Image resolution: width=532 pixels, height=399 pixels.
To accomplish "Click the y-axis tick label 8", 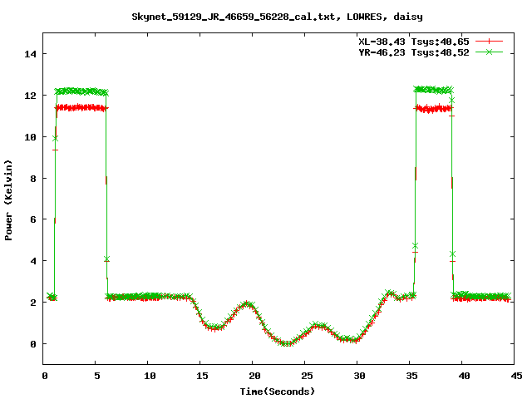I will (33, 179).
